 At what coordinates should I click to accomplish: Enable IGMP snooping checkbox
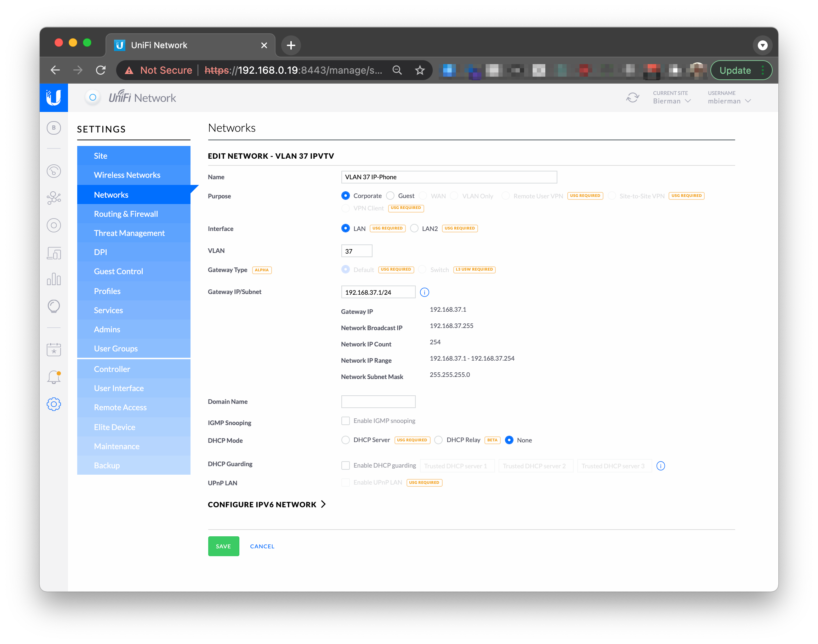tap(345, 421)
